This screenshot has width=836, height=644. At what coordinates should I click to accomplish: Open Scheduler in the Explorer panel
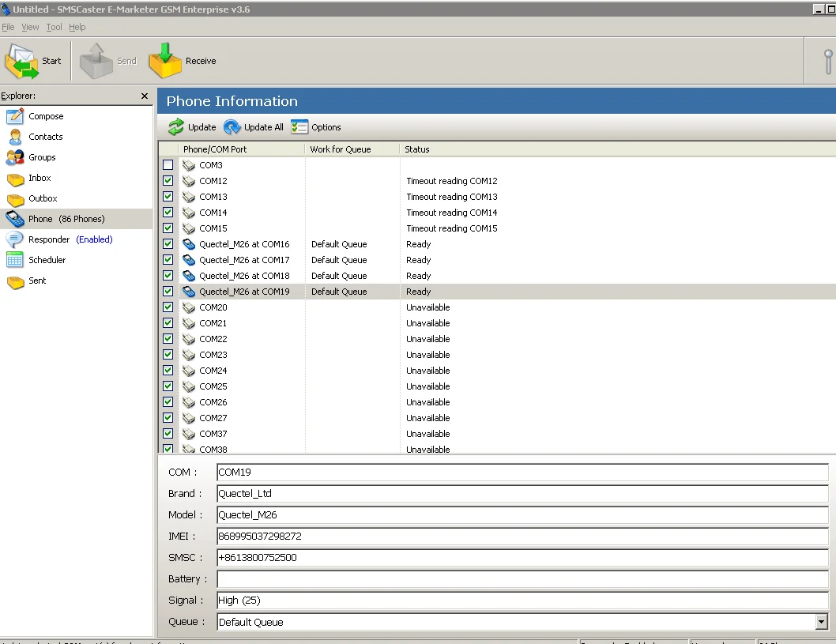click(x=47, y=260)
